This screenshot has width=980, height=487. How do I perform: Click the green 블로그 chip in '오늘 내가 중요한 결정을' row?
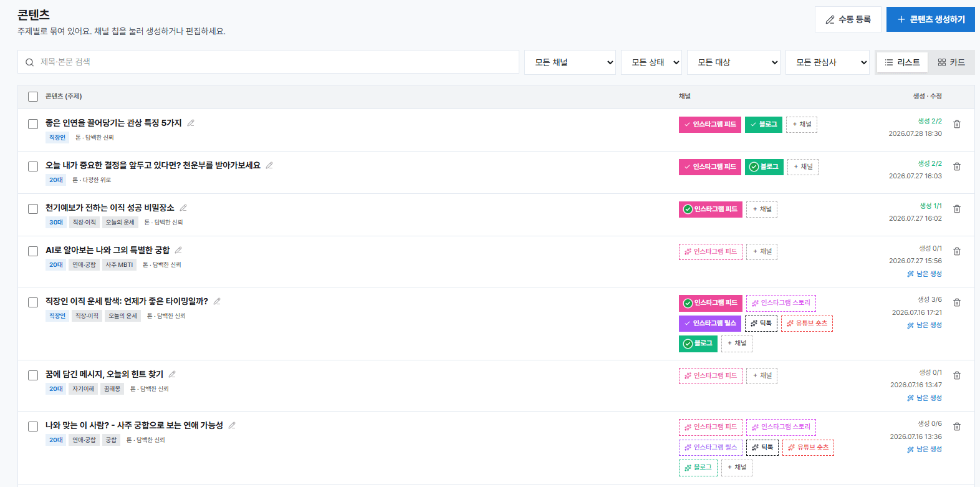coord(764,166)
